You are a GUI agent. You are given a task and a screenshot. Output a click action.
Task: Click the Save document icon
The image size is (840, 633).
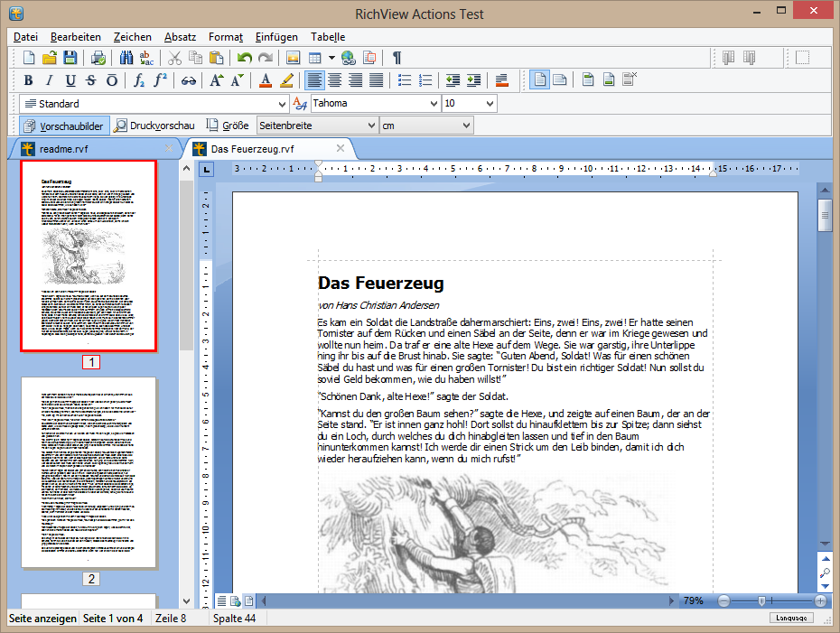click(70, 58)
